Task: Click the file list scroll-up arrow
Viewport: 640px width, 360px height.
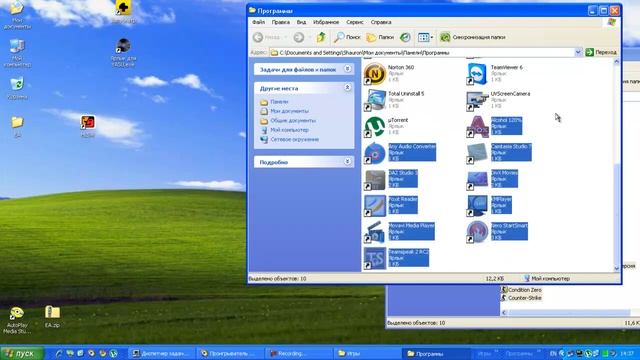Action: pos(617,62)
